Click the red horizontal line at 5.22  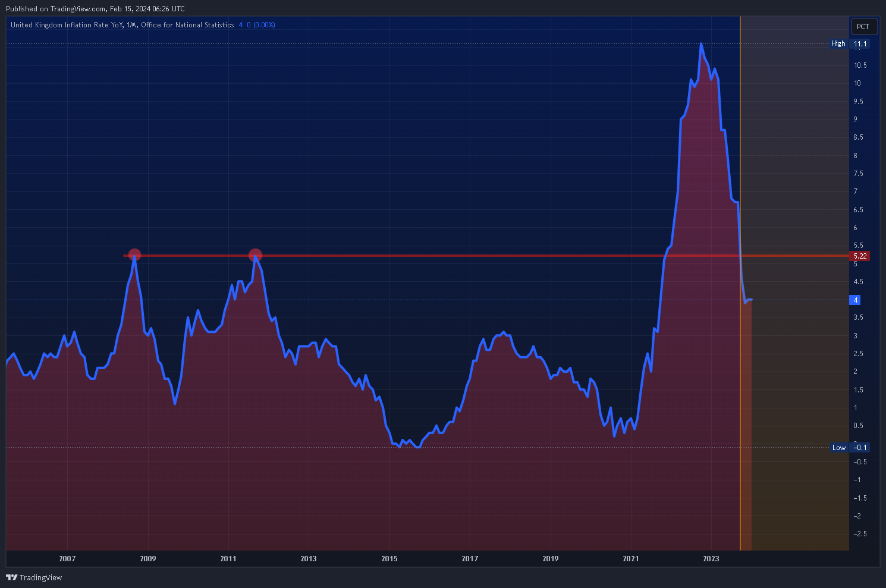[486, 256]
